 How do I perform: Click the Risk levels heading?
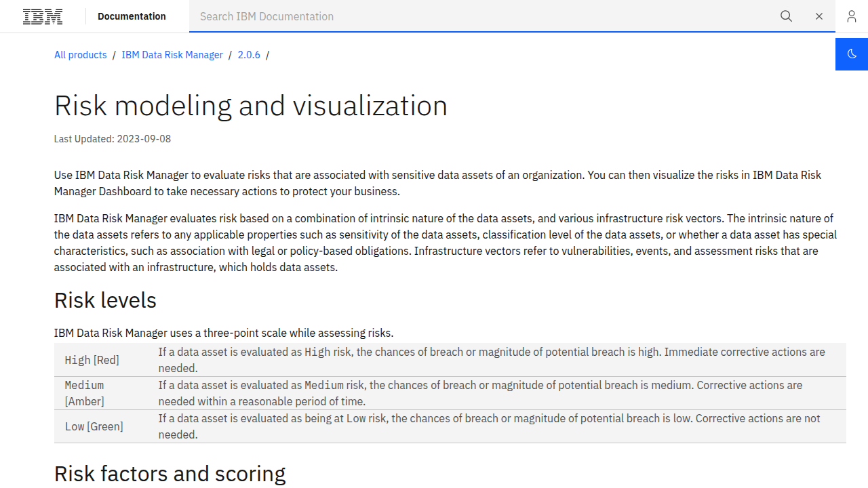click(105, 300)
